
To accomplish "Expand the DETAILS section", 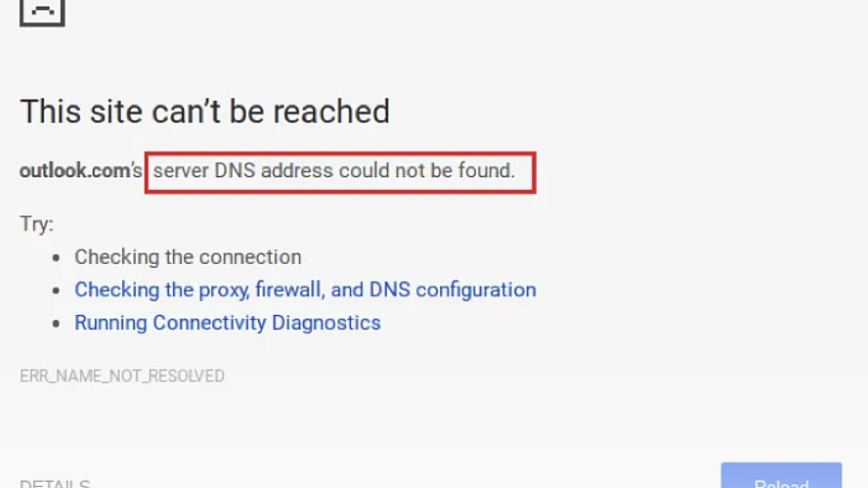I will click(x=55, y=483).
